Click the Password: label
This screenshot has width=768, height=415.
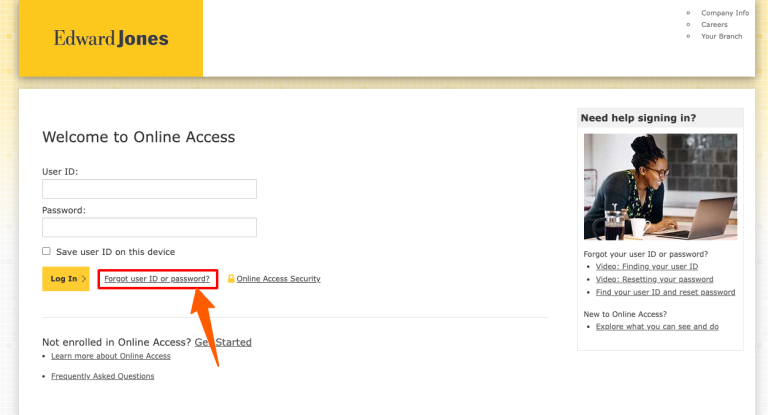click(x=64, y=210)
